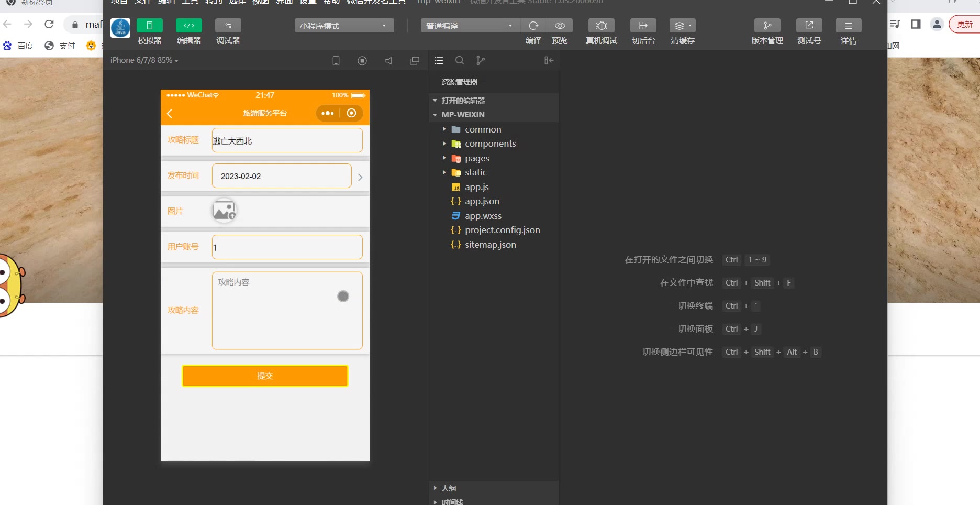980x505 pixels.
Task: Click the image upload thumbnail
Action: (x=224, y=211)
